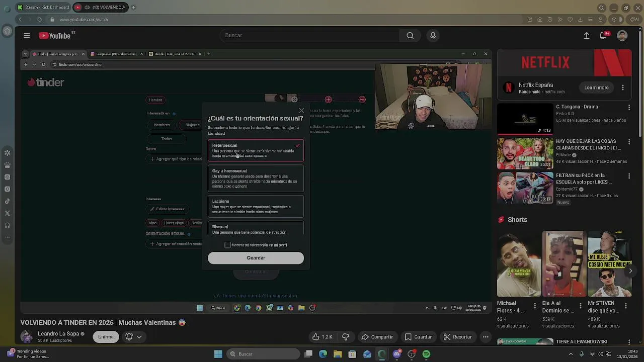Click the Guardar button in Tinder dialog
The image size is (644, 362).
pos(256,258)
